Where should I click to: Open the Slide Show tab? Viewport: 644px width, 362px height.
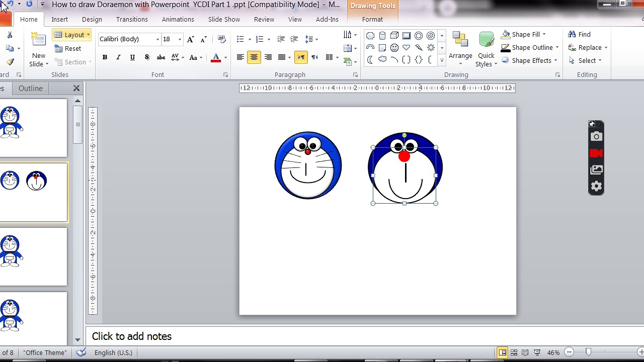[224, 19]
